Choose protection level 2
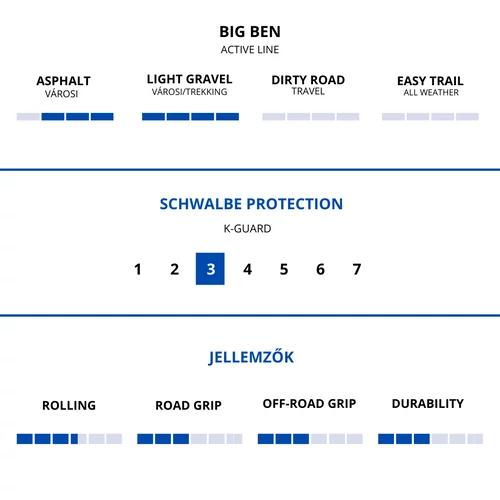 pos(174,269)
